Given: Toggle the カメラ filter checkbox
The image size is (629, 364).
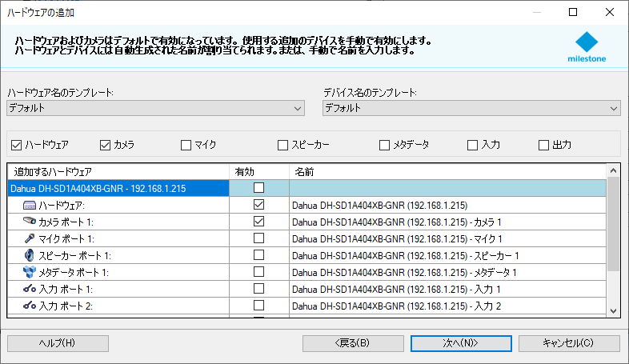Looking at the screenshot, I should [x=105, y=145].
